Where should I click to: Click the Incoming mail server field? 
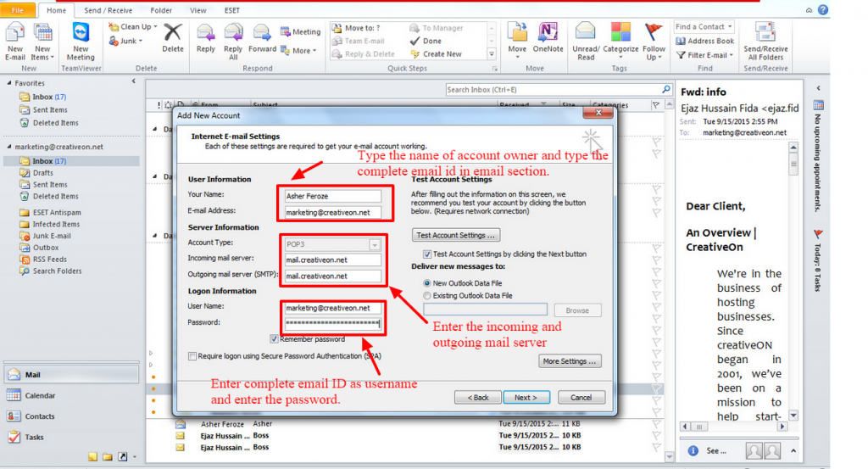click(x=332, y=260)
